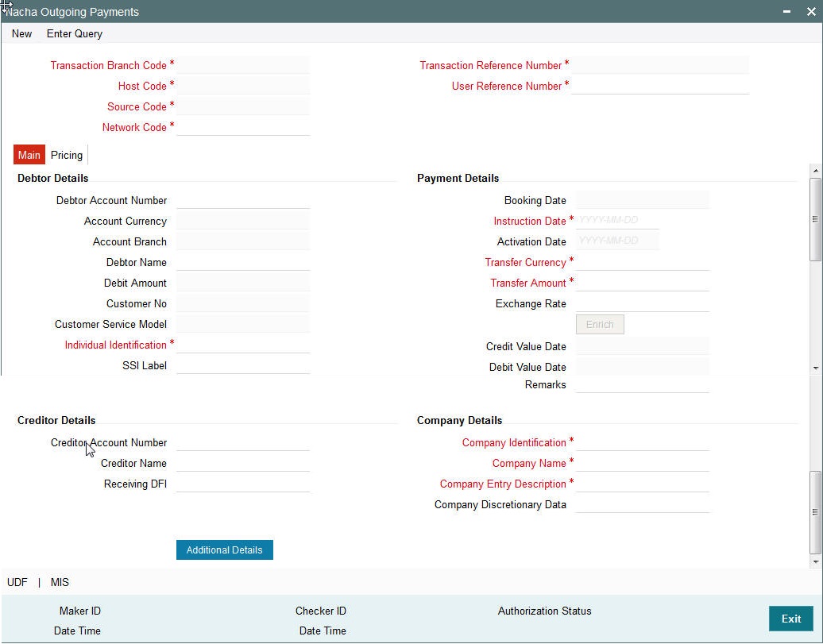823x644 pixels.
Task: Focus the Company Entry Description field
Action: coord(643,484)
